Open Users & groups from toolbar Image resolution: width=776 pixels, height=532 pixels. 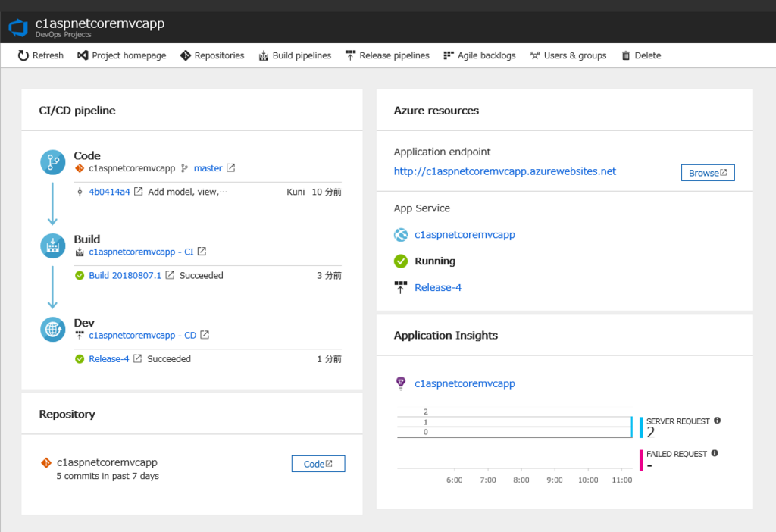568,55
